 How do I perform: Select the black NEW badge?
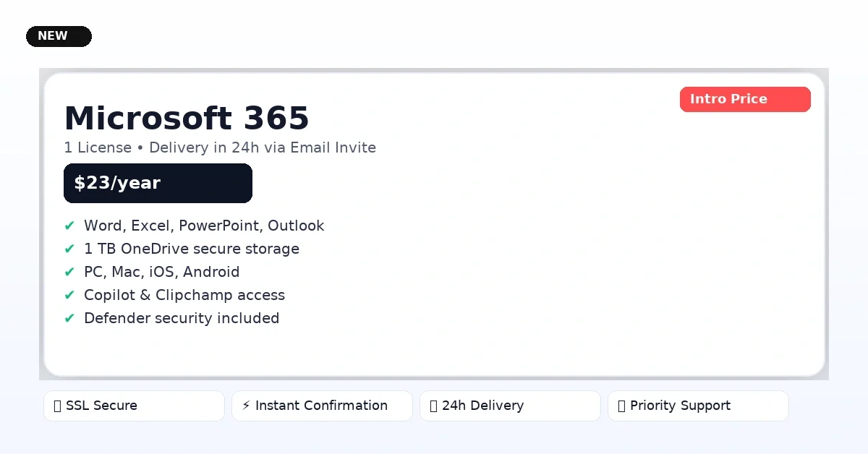[59, 36]
